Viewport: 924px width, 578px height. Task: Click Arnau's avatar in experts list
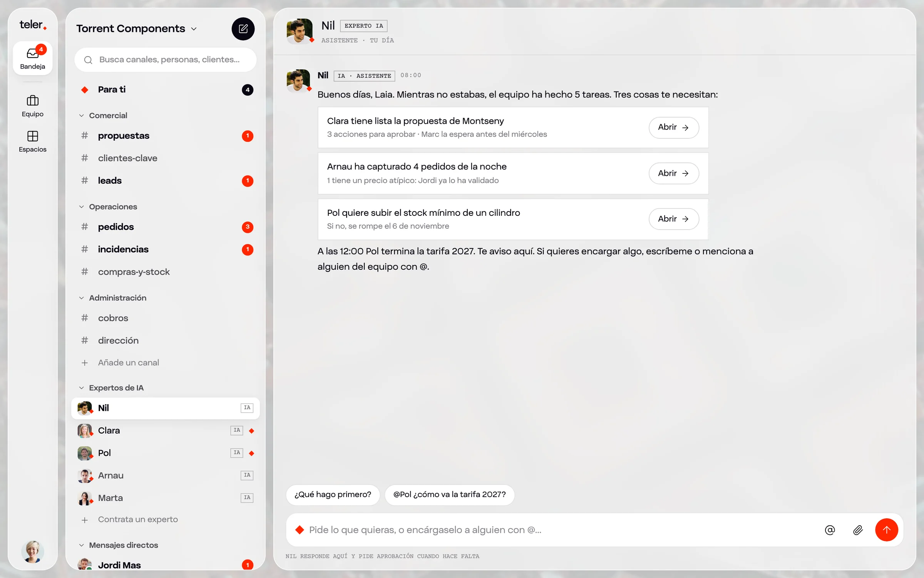85,476
